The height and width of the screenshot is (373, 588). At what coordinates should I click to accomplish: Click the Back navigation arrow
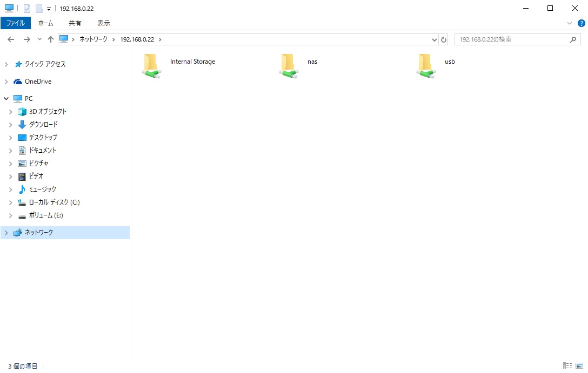point(10,39)
